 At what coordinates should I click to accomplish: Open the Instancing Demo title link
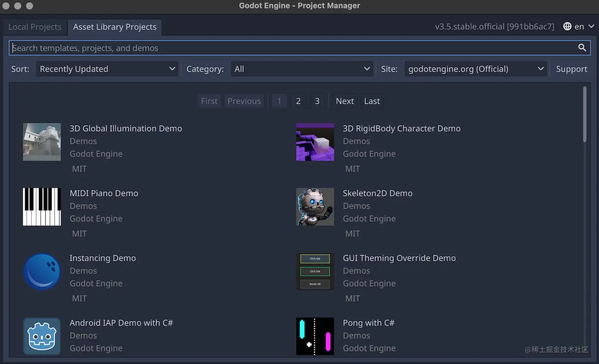click(x=103, y=258)
